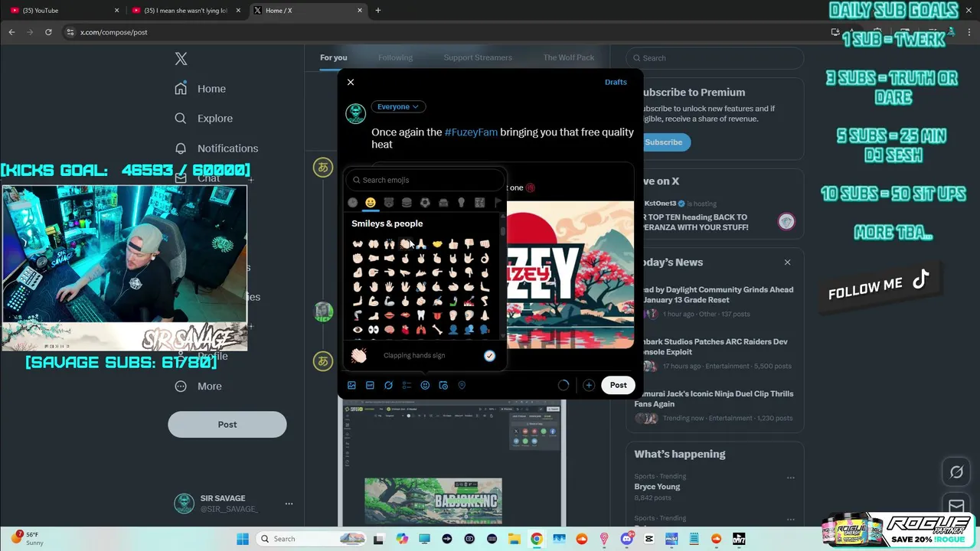Click the Premium Subscribe button
Image resolution: width=980 pixels, height=551 pixels.
tap(663, 142)
